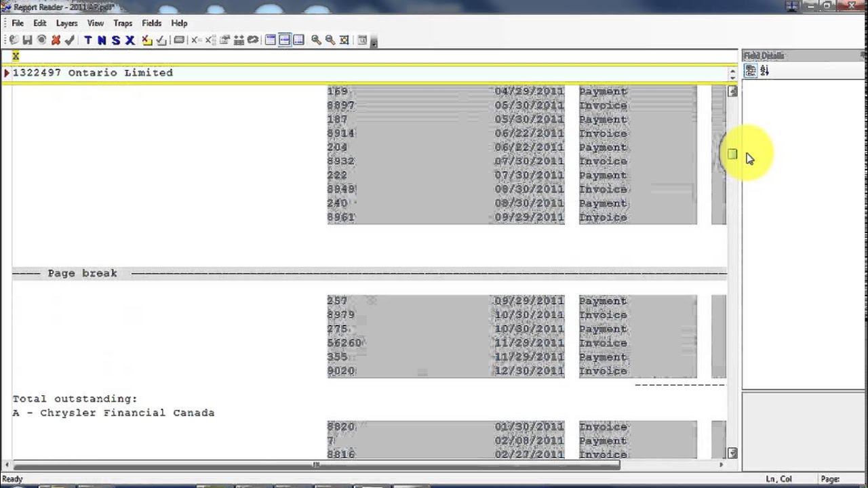This screenshot has height=488, width=868.
Task: Click date 12/30/2011 in report
Action: point(529,371)
